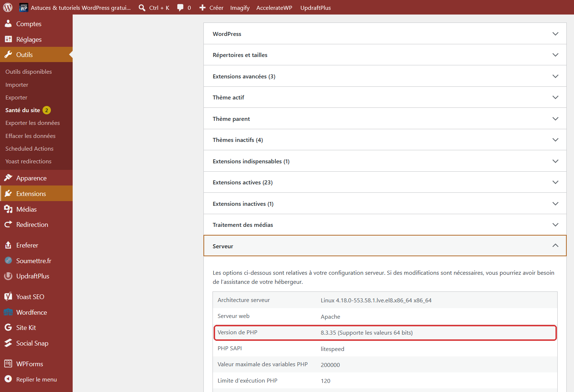Expand Extensions inactives (1) chevron
This screenshot has height=392, width=574.
pos(555,204)
